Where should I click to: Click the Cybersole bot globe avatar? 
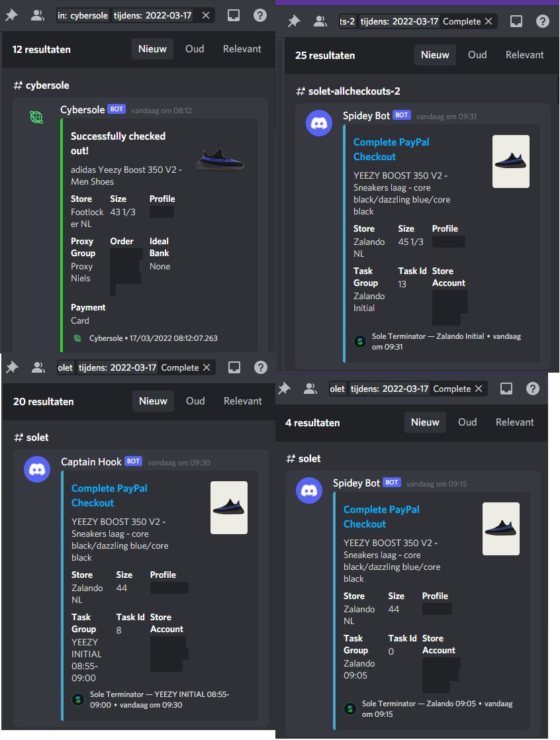[x=36, y=117]
